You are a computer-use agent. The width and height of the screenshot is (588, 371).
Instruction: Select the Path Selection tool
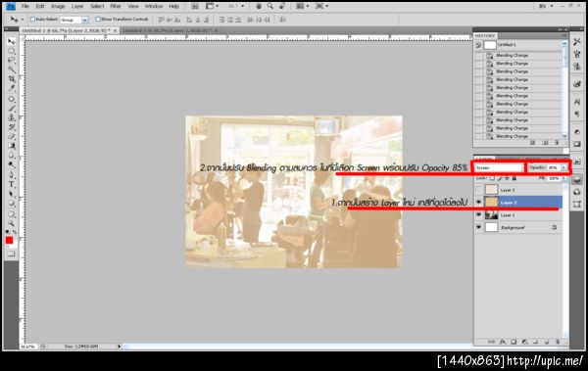(11, 194)
